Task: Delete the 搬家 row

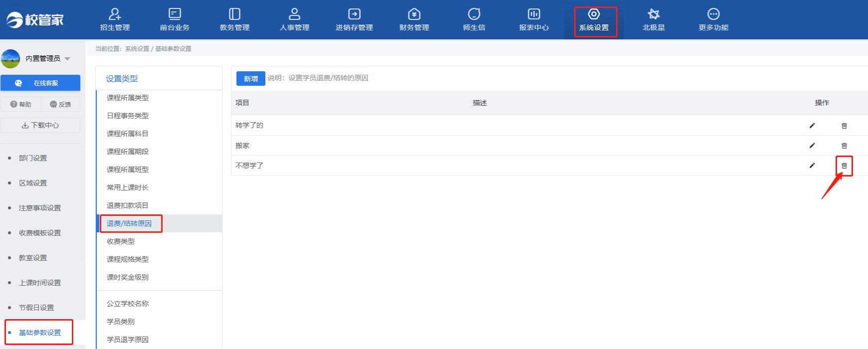Action: click(x=844, y=146)
